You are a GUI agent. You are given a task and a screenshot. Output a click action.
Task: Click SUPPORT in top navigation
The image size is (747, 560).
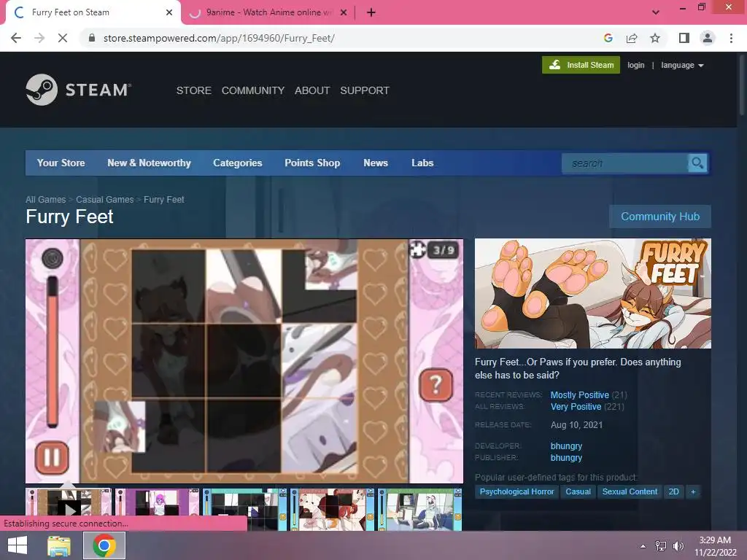(x=365, y=90)
